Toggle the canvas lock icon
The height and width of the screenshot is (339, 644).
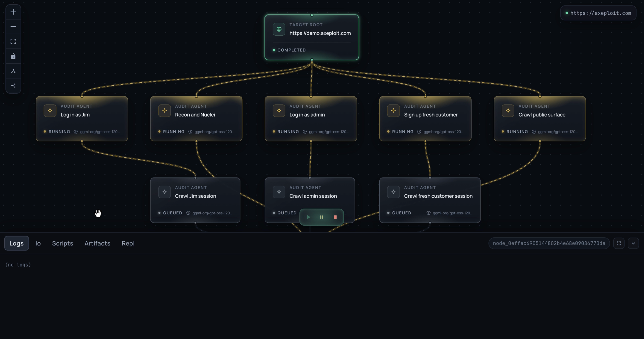[13, 56]
